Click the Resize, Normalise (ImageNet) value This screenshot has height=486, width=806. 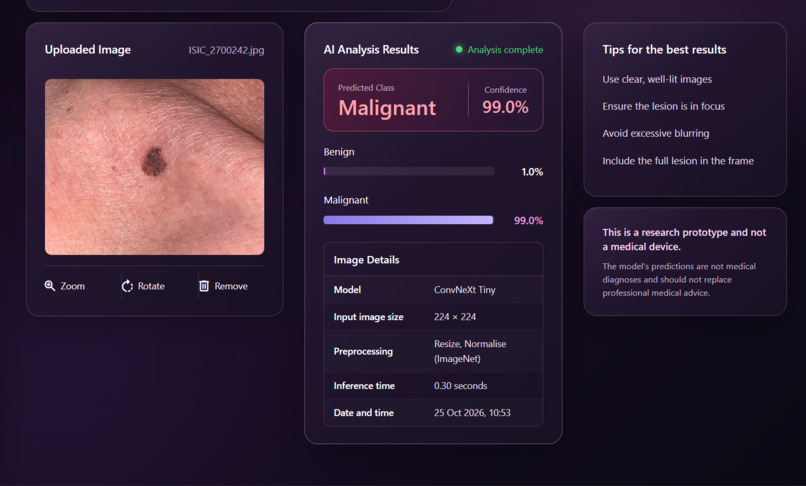coord(470,351)
